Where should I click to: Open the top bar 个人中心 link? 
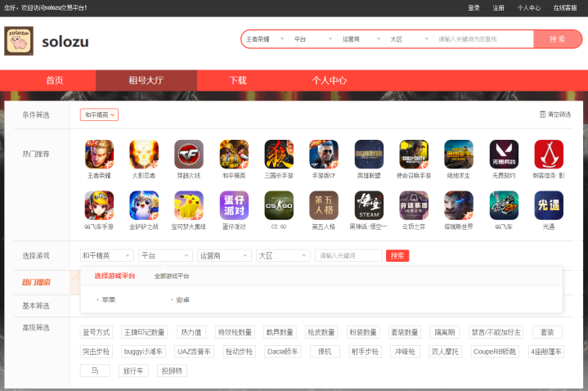click(x=529, y=8)
